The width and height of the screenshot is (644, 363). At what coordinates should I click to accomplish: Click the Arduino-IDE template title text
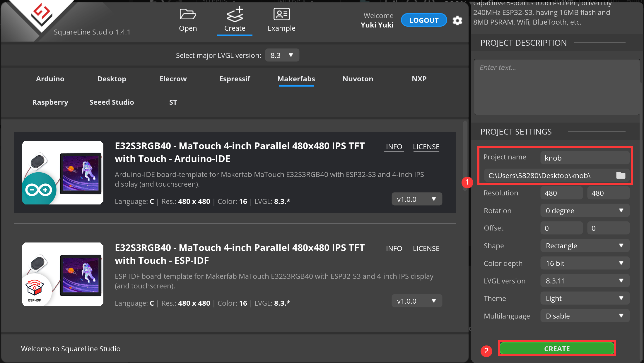240,152
